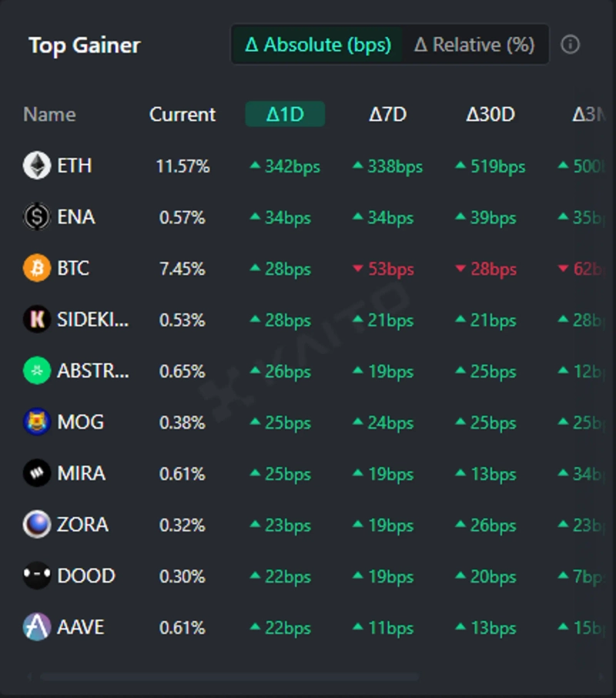Sort by the Δ7D column
The width and height of the screenshot is (616, 698).
pos(387,115)
